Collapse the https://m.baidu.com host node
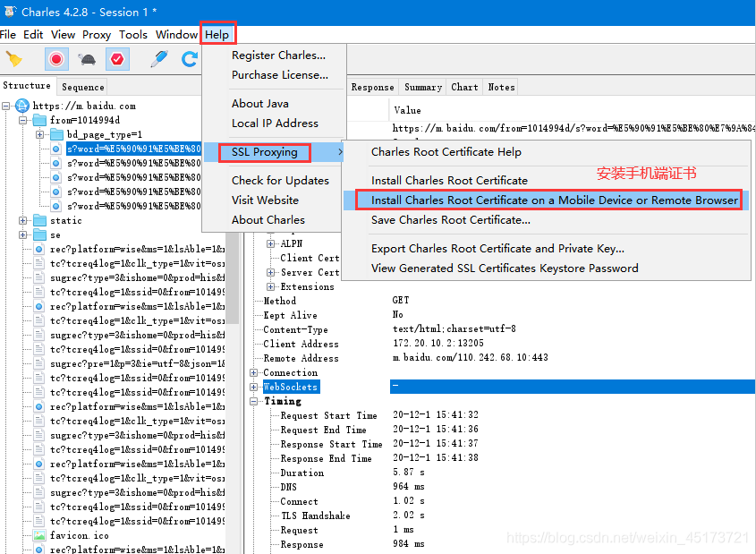The image size is (756, 554). (5, 107)
